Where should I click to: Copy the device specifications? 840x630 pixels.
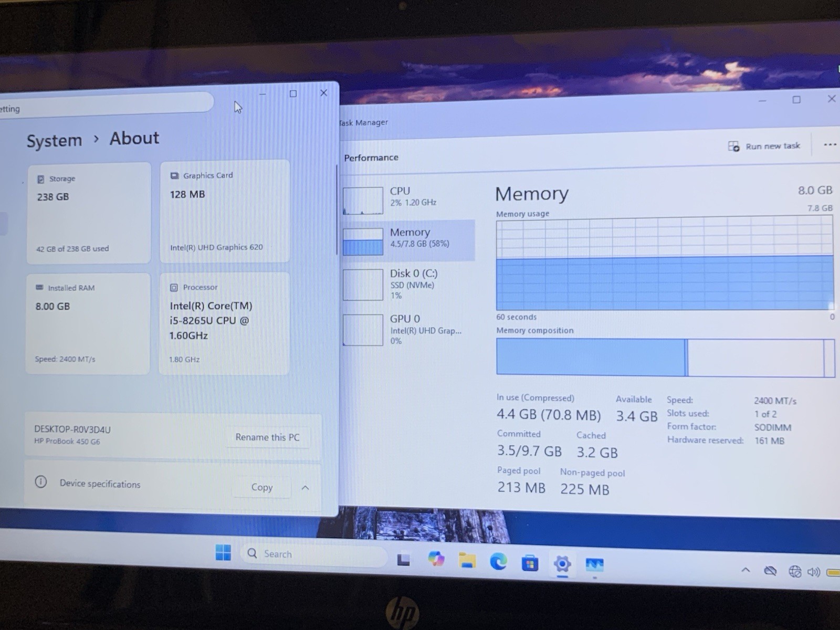click(261, 487)
